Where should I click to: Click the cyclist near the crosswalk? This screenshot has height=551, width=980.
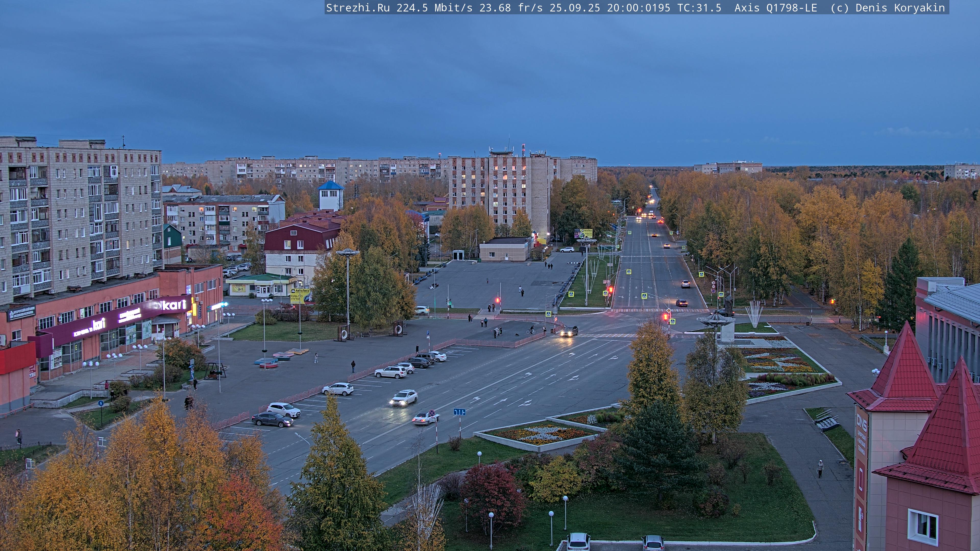[x=531, y=330]
